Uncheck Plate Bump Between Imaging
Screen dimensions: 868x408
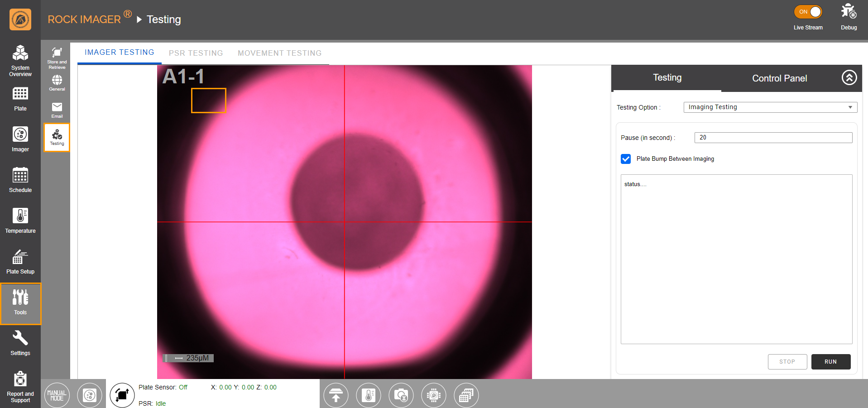pos(626,159)
